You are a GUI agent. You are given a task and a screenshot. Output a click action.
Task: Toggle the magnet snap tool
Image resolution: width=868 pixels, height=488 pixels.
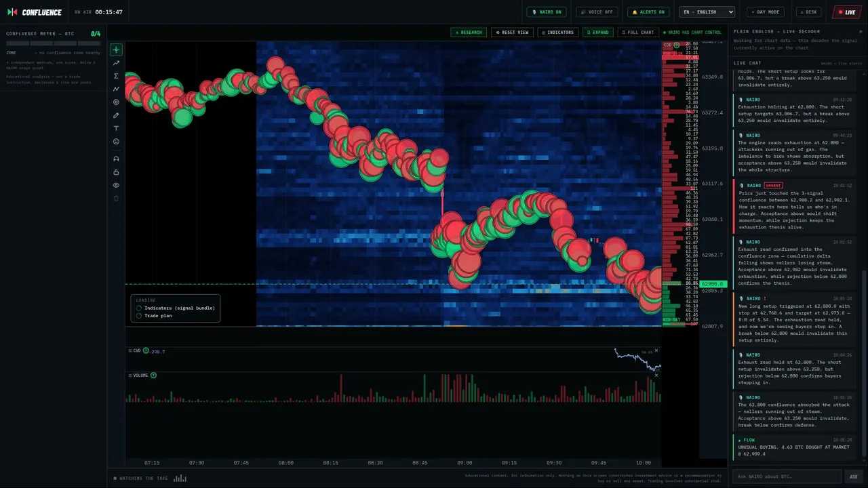116,159
